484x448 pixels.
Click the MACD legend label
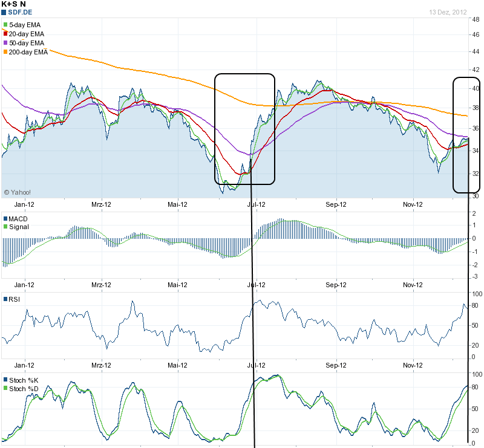18,219
